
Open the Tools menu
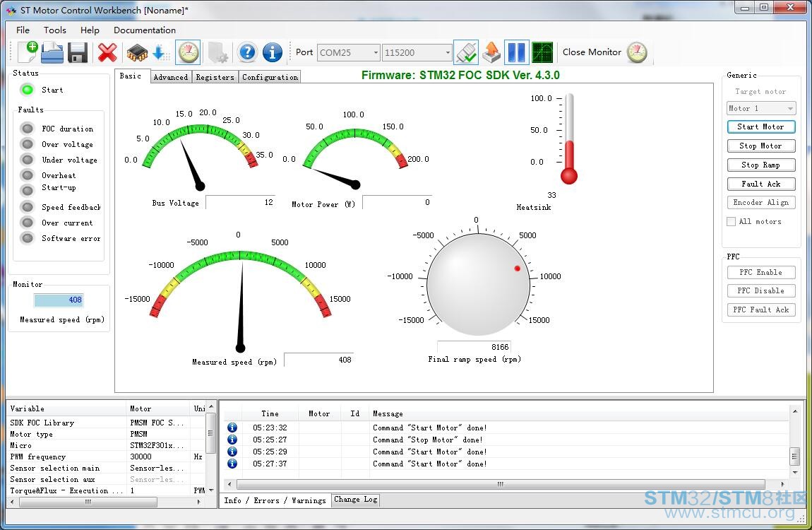point(55,30)
